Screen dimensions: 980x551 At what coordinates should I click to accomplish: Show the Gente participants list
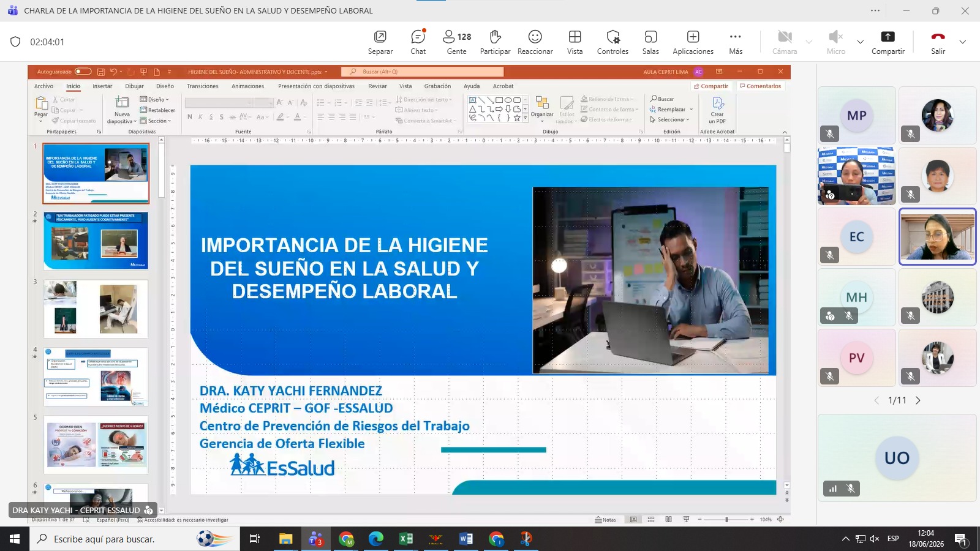(x=457, y=42)
